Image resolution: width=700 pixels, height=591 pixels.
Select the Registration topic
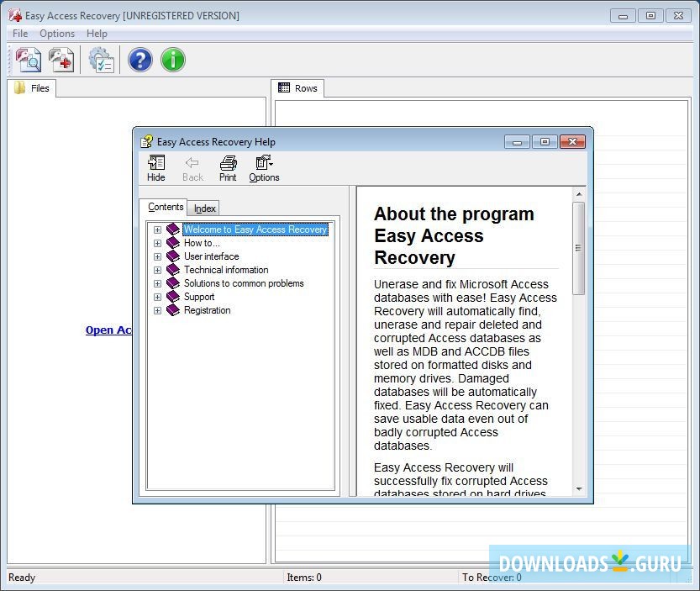tap(207, 310)
